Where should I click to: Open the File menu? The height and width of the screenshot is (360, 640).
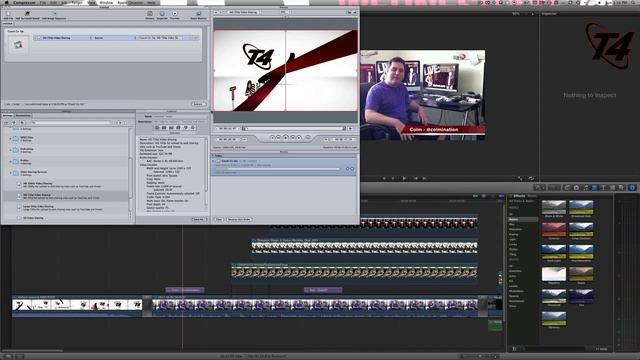click(x=43, y=2)
